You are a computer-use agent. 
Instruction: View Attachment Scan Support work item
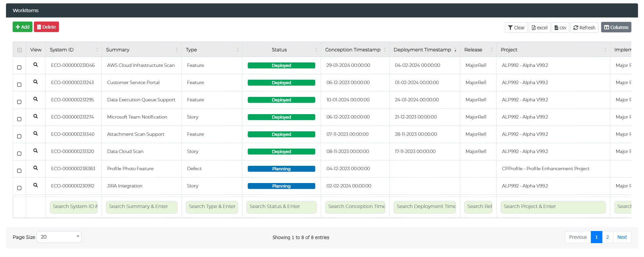click(35, 133)
